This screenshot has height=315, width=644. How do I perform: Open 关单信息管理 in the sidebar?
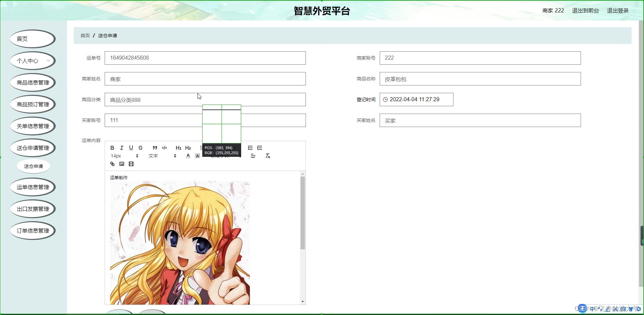pyautogui.click(x=33, y=126)
